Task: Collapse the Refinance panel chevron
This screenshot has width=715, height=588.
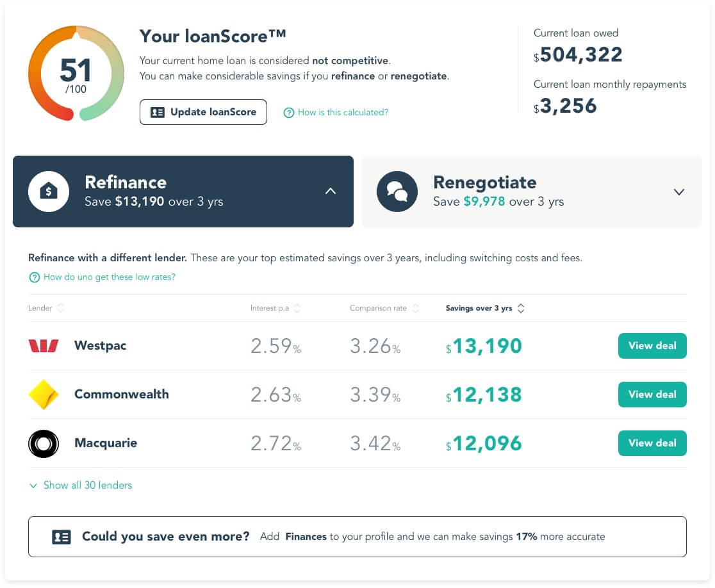Action: click(331, 192)
